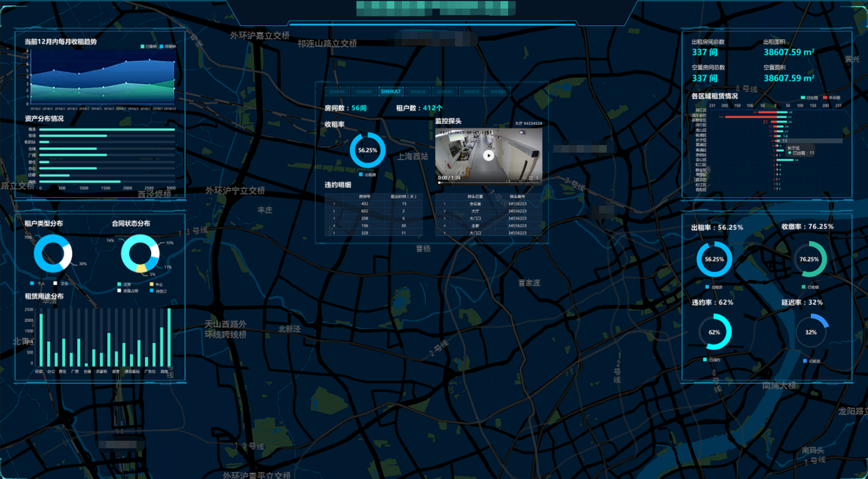
Task: Select the SHHKA9 tab
Action: coord(445,92)
